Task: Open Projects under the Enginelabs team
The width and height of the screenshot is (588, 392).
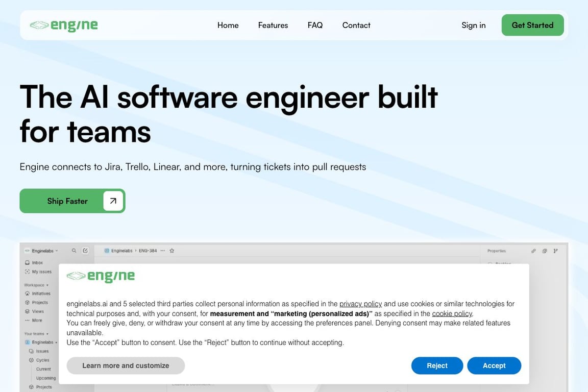Action: click(40, 387)
